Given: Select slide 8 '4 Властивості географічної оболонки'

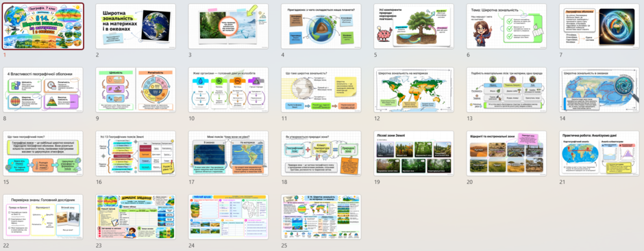Looking at the screenshot, I should coord(43,90).
